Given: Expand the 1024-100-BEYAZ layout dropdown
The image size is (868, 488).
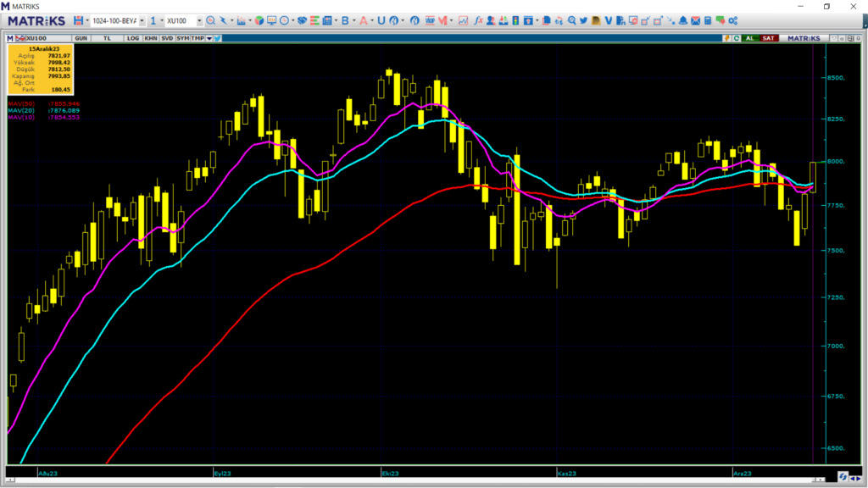Looking at the screenshot, I should (142, 19).
